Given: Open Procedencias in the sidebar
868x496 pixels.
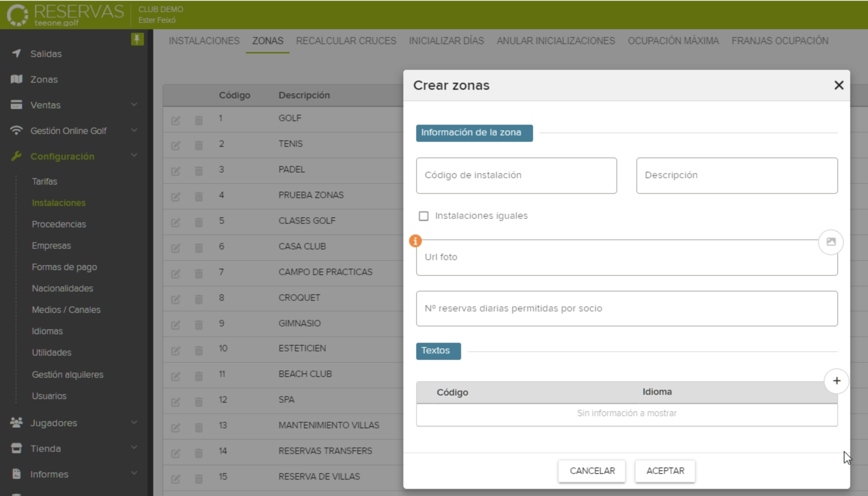Looking at the screenshot, I should tap(59, 224).
